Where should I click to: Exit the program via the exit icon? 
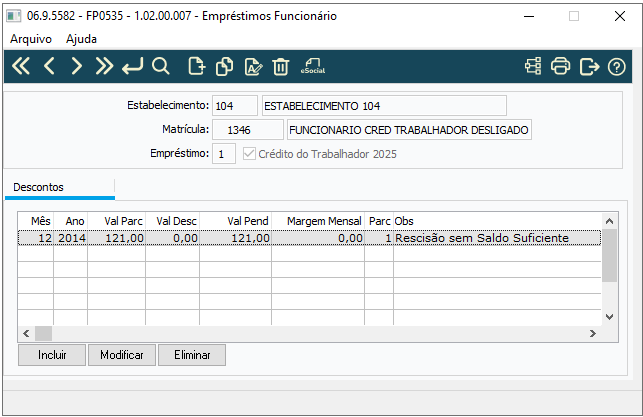coord(589,66)
